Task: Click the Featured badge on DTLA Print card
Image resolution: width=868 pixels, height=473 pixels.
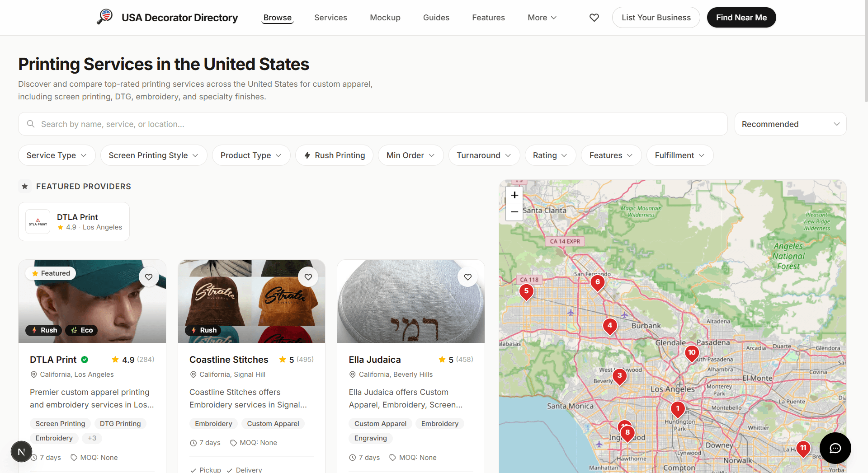Action: coord(51,273)
